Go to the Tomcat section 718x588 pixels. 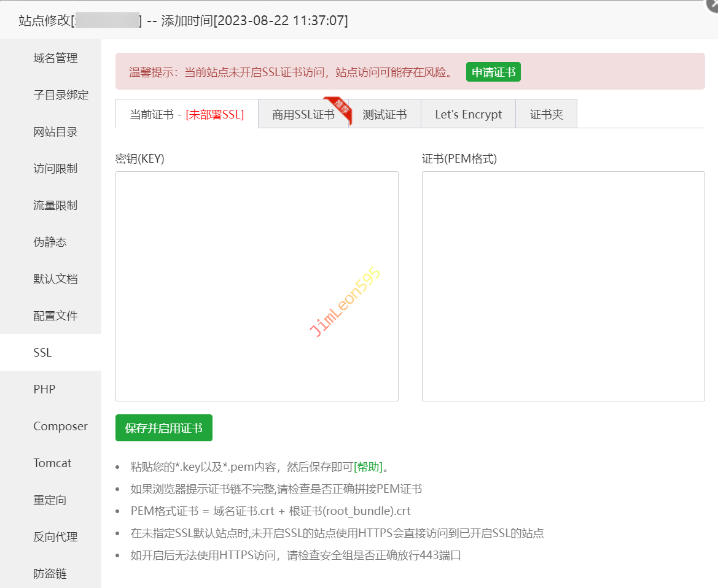(52, 463)
